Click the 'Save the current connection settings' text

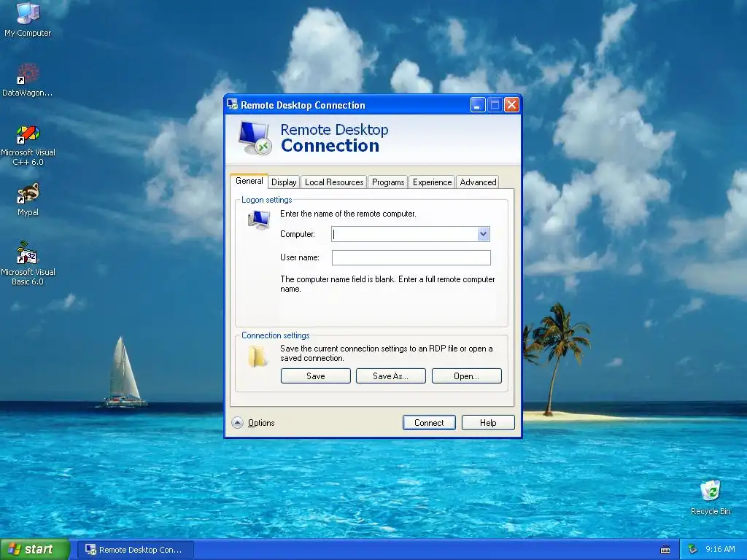[x=387, y=353]
